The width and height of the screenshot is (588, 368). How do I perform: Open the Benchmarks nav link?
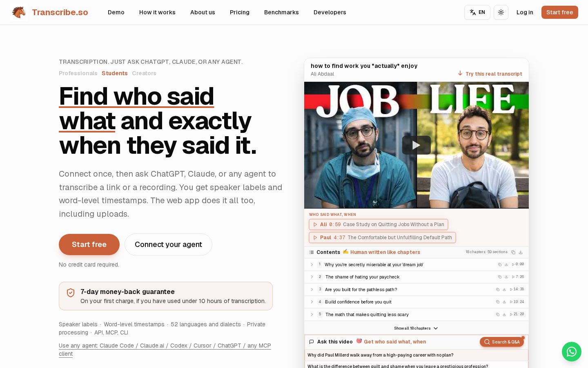click(x=281, y=12)
